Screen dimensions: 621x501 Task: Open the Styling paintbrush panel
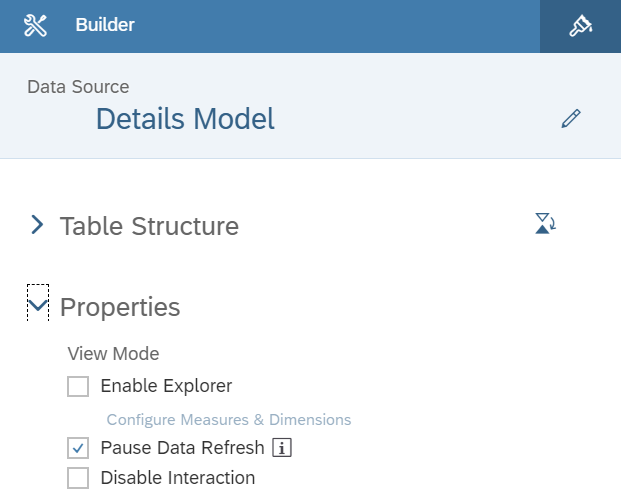(580, 26)
